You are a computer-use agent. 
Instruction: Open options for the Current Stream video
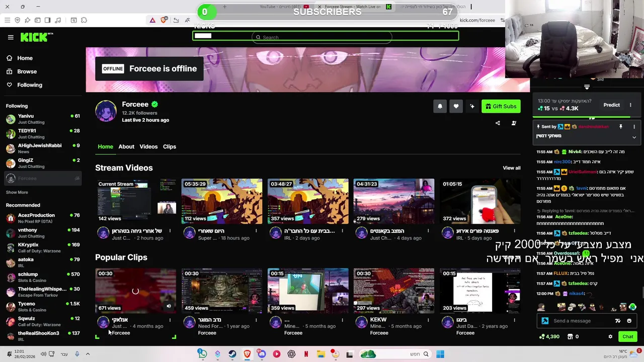[170, 231]
